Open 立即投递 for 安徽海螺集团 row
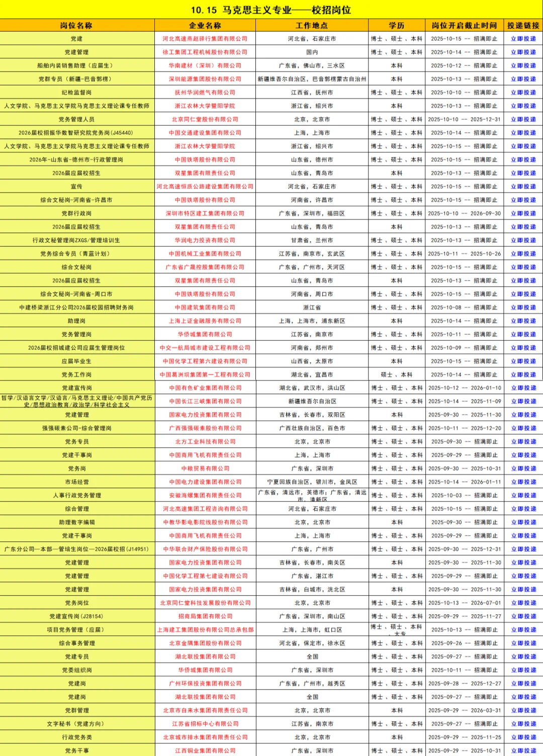 pyautogui.click(x=524, y=496)
